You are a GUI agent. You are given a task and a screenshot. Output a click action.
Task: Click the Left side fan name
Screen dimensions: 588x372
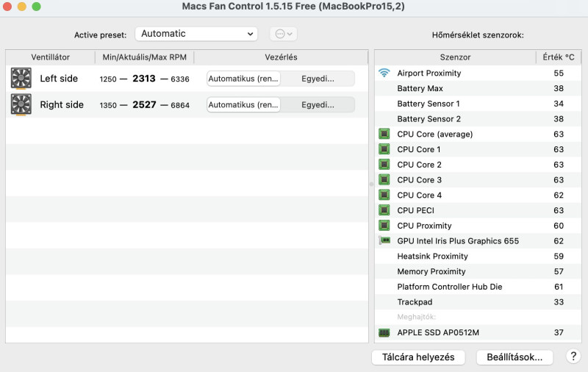pos(59,79)
